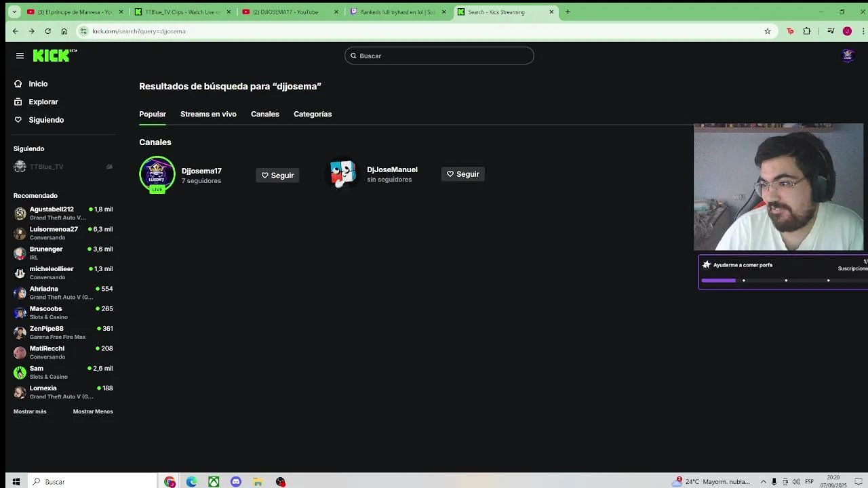Screen dimensions: 868x488
Task: Bookmark this page with star icon
Action: [x=768, y=31]
